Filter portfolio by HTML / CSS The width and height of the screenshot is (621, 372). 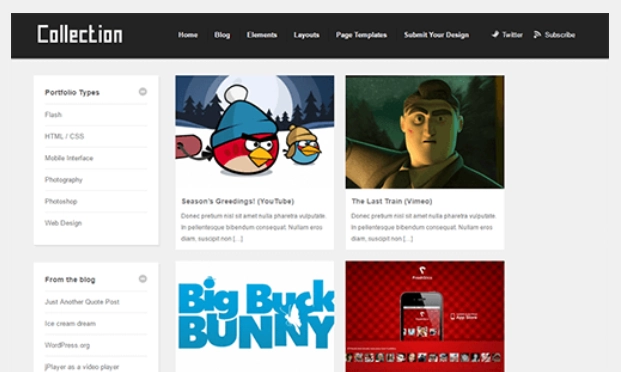coord(64,136)
